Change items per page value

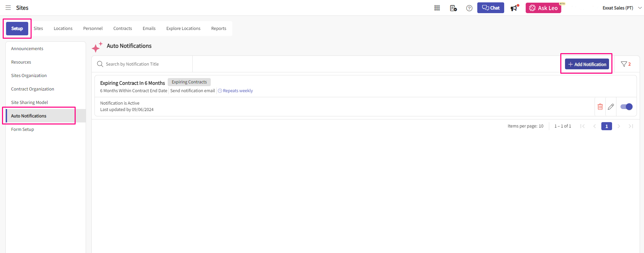tap(541, 126)
